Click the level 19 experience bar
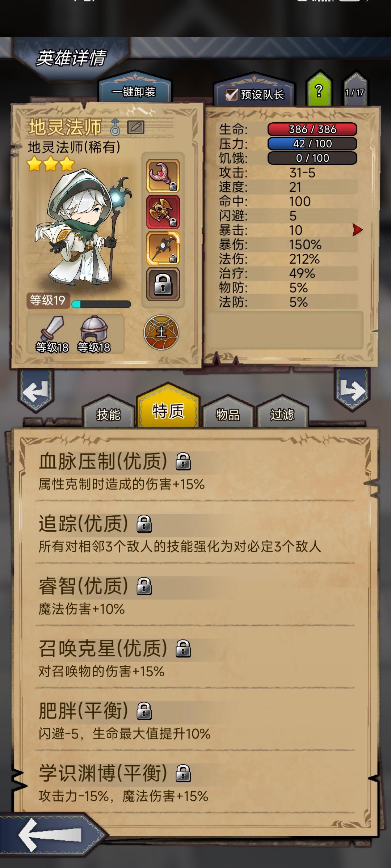The width and height of the screenshot is (391, 868). 101,304
